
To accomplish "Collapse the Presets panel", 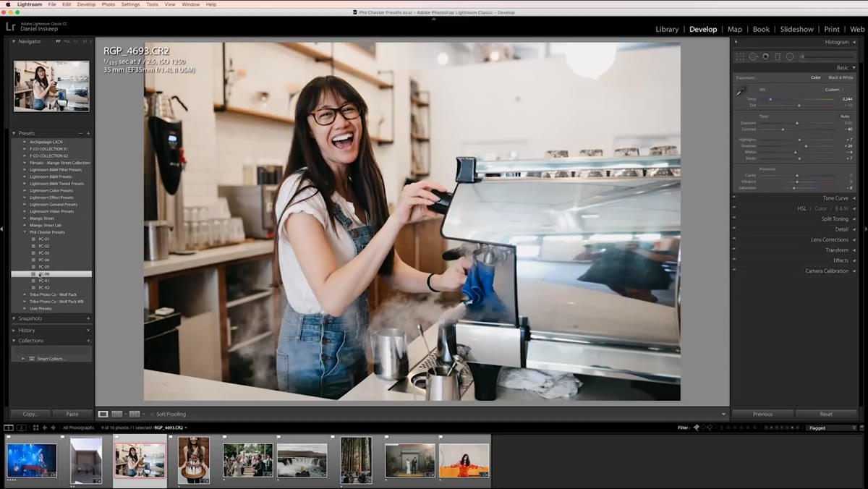I will coord(14,133).
